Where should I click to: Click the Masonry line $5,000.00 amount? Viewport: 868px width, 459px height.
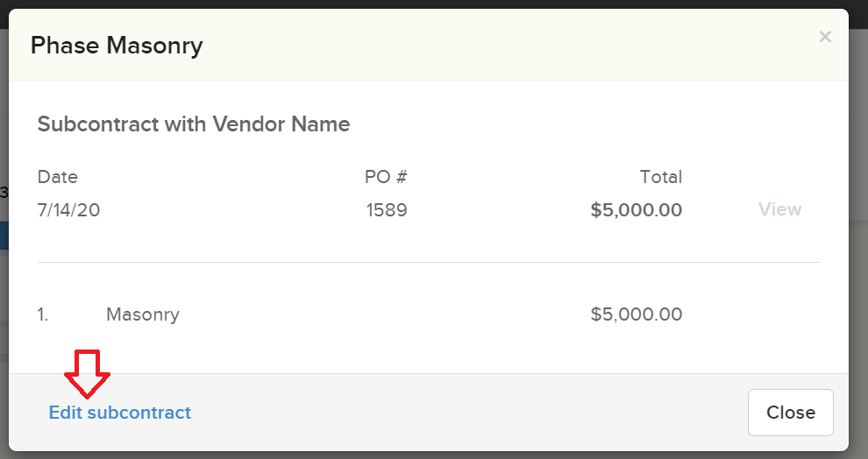pos(636,314)
